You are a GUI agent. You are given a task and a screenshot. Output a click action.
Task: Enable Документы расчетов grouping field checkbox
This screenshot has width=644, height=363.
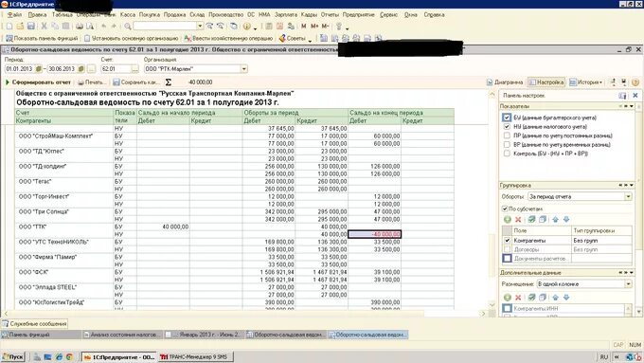point(508,259)
